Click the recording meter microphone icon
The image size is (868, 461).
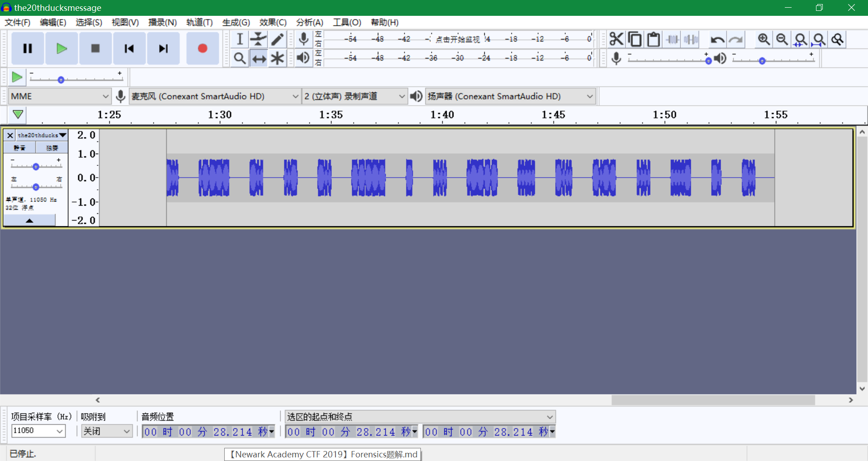click(304, 39)
